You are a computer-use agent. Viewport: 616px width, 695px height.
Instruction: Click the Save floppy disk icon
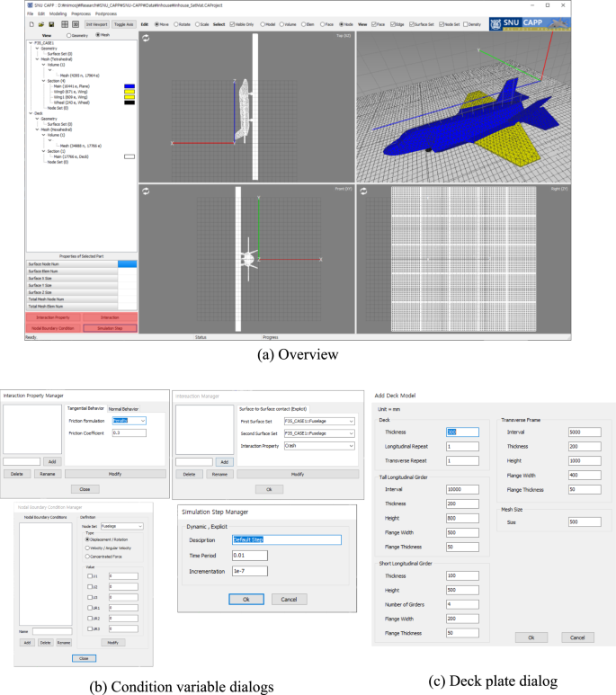51,24
